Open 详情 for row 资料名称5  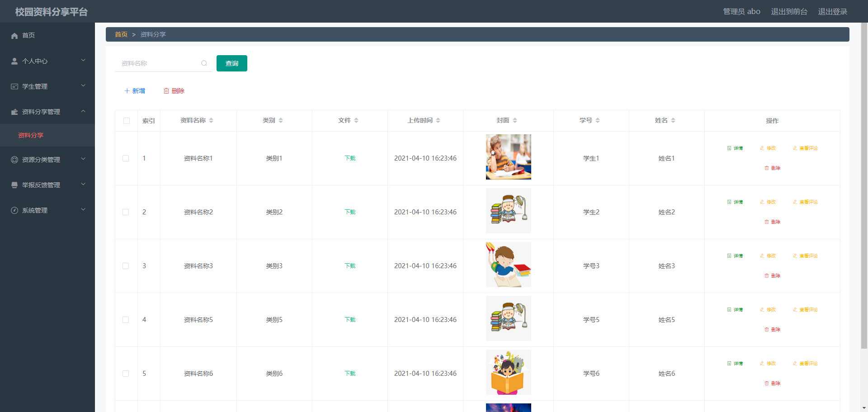(x=735, y=310)
